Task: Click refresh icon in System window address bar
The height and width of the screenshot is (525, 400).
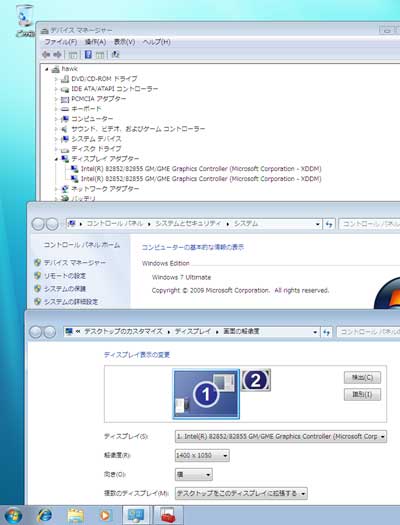Action: point(329,224)
